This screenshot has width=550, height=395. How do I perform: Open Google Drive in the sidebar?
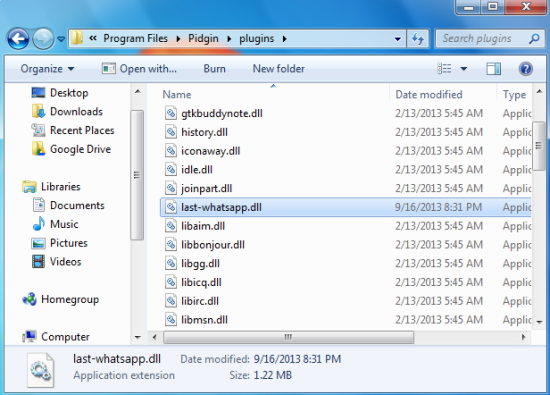(x=71, y=149)
